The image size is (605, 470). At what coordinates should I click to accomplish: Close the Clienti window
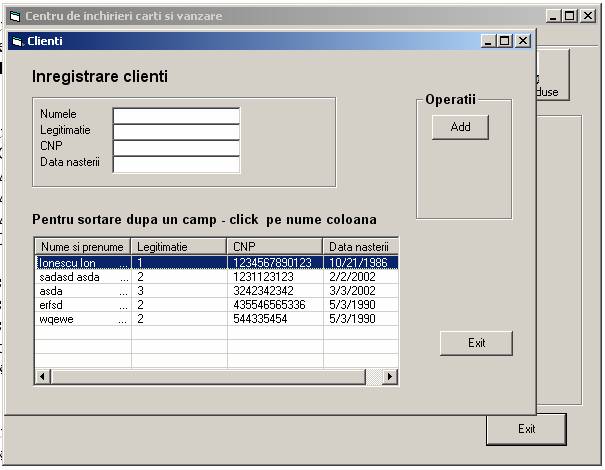[x=522, y=41]
